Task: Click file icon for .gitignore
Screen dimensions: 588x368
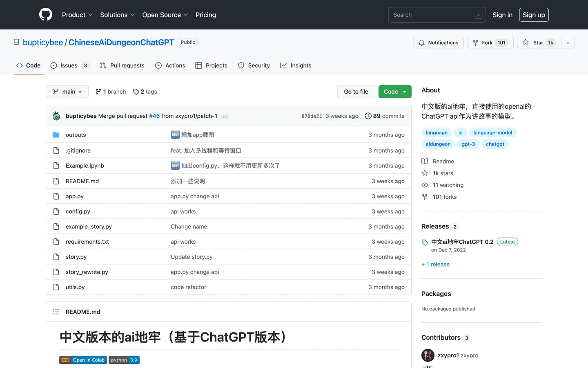Action: click(56, 150)
